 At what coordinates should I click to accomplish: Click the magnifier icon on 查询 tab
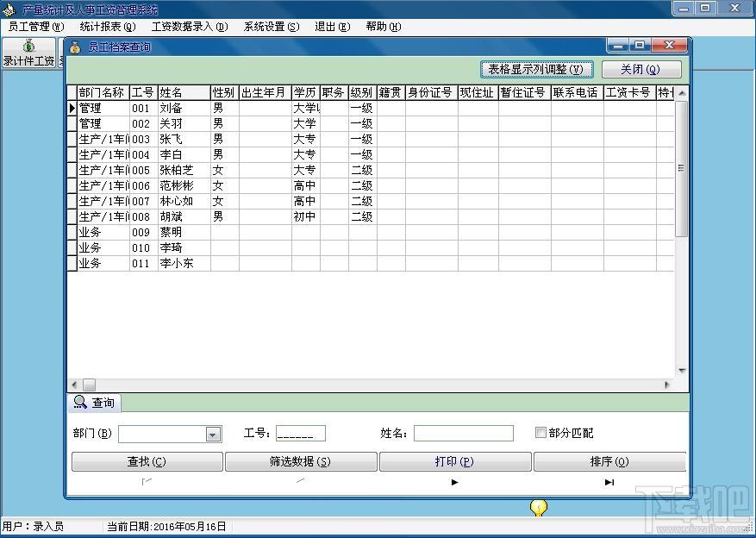[80, 402]
